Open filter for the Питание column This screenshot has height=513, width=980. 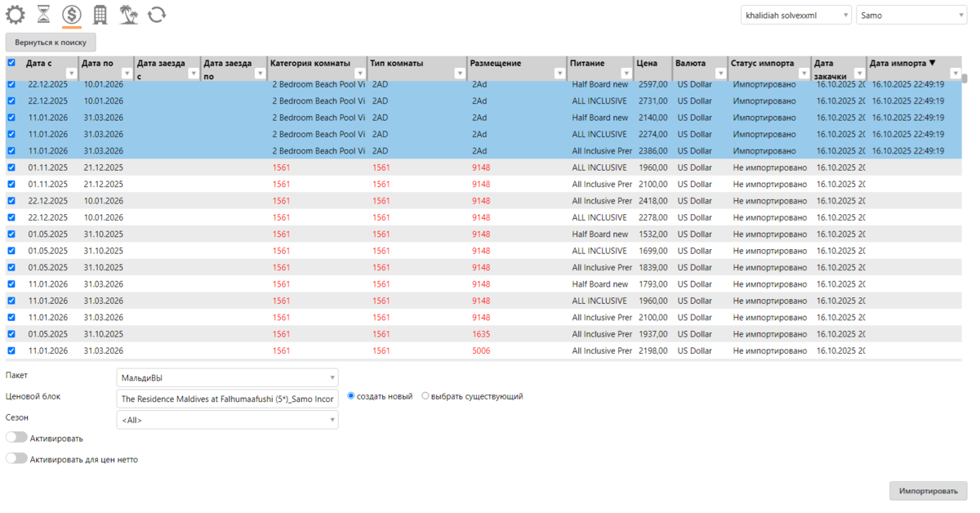click(x=626, y=74)
